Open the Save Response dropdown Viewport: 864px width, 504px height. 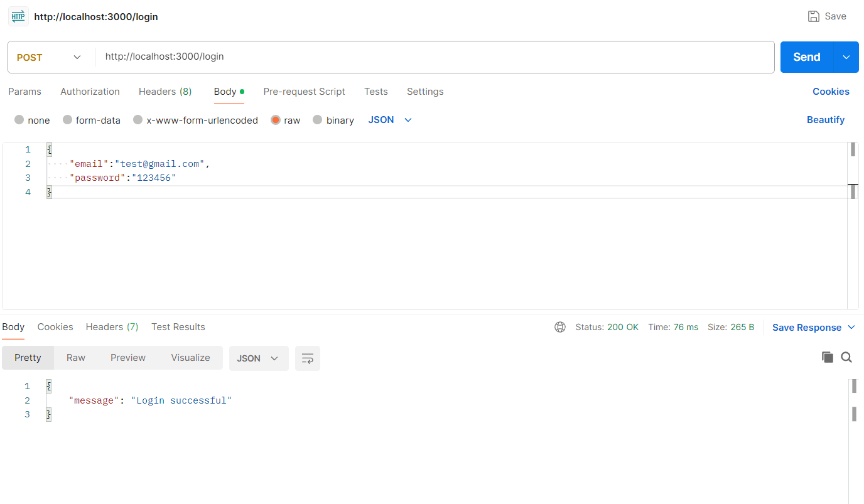pyautogui.click(x=851, y=327)
